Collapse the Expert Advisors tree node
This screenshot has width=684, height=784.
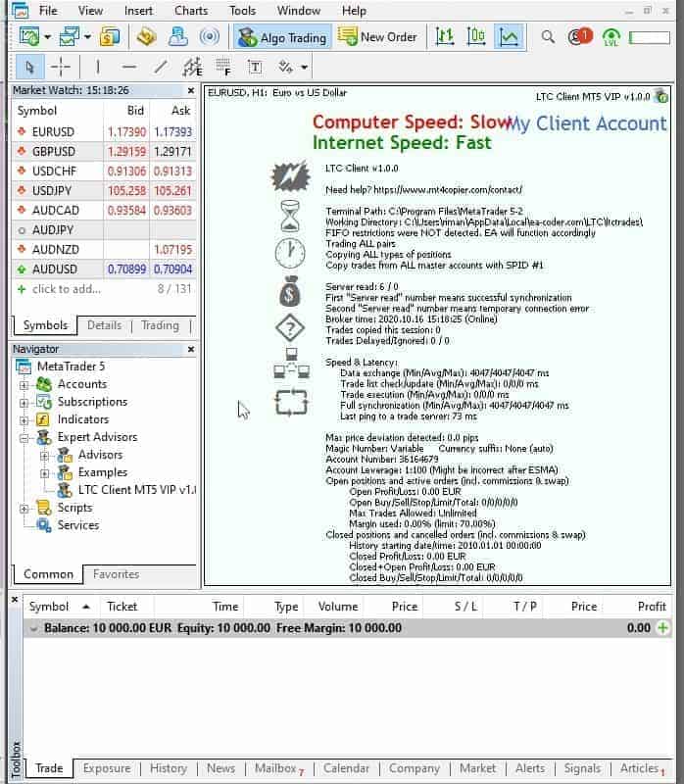point(24,438)
